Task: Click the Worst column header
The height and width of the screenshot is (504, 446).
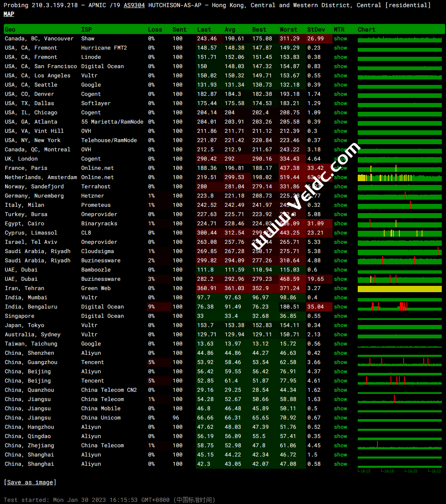Action: [288, 29]
